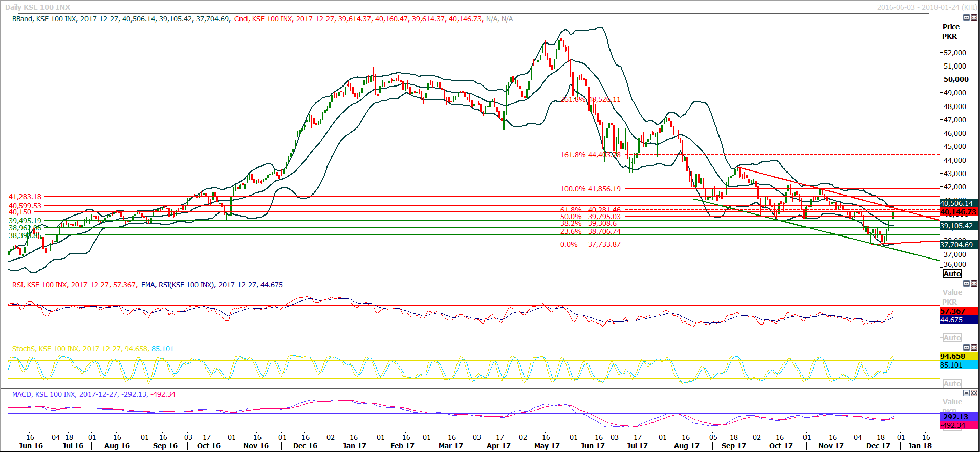This screenshot has height=452, width=980.
Task: Select the 61.8% Fibonacci level label
Action: coord(590,210)
